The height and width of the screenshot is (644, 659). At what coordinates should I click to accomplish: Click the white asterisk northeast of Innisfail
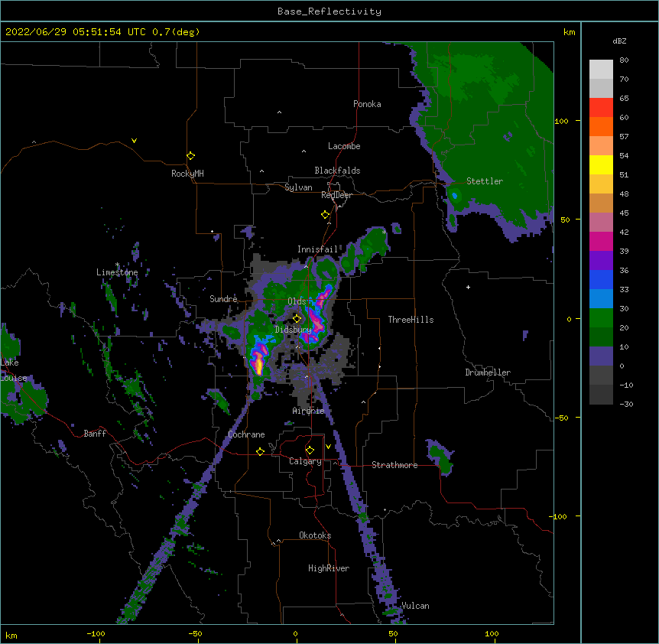(384, 232)
